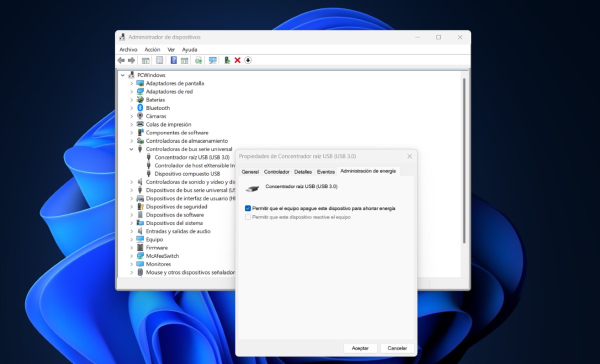Click the blue Help question mark icon
Screen dimensions: 600x364
pyautogui.click(x=173, y=60)
